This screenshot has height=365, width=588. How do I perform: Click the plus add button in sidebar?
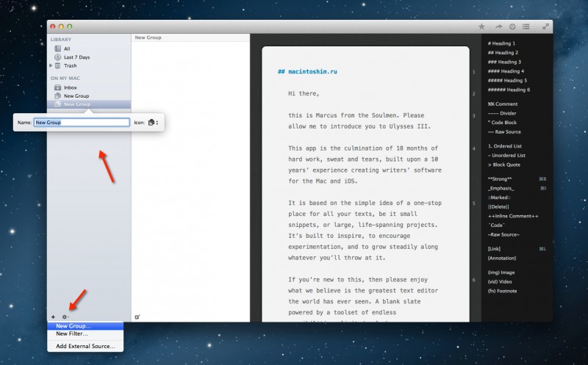pyautogui.click(x=53, y=317)
